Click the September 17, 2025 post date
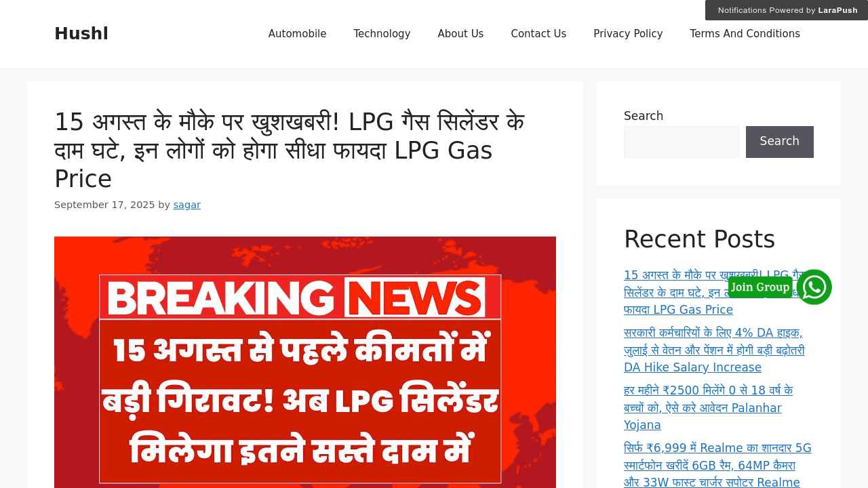Screen dimensions: 868x488 click(104, 205)
